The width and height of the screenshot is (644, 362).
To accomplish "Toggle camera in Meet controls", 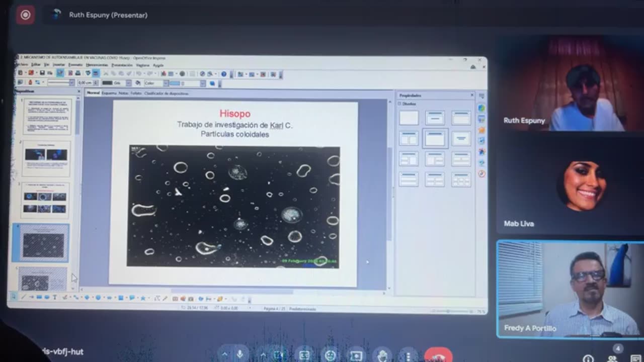I will tap(279, 355).
